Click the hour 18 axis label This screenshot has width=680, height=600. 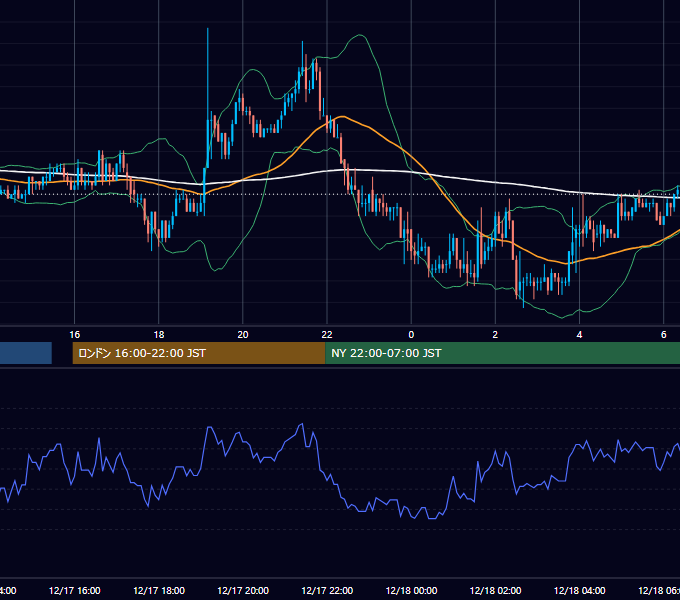coord(159,334)
